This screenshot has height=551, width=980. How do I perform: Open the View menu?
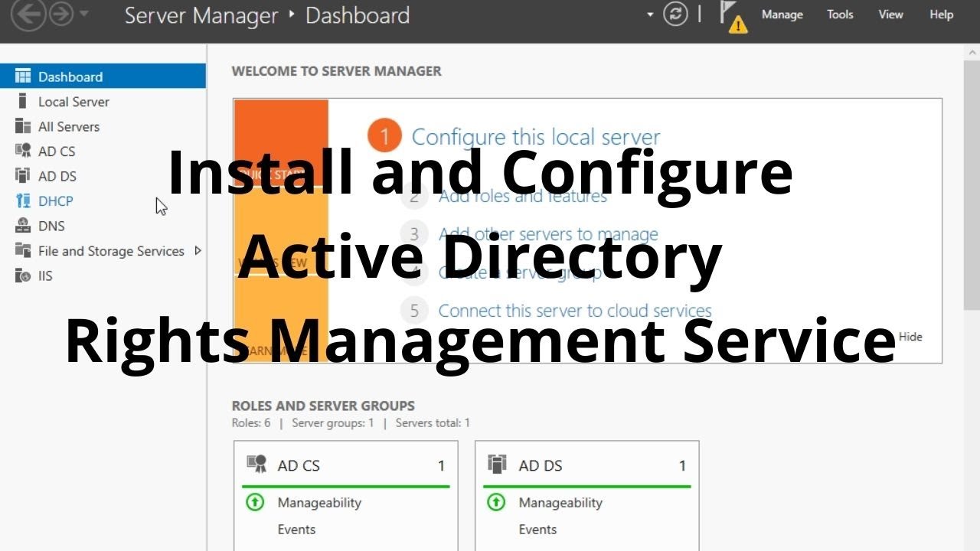890,15
